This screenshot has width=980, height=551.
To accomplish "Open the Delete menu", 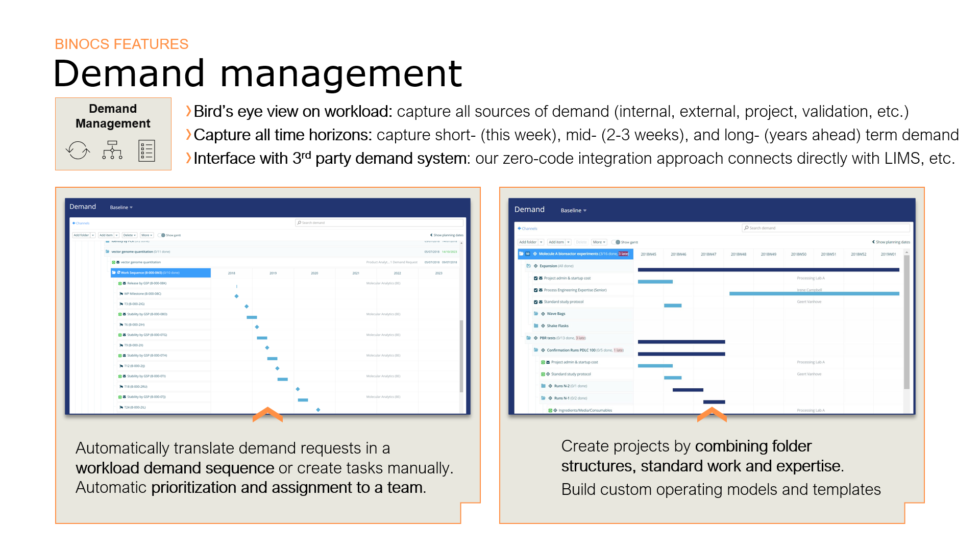I will coord(129,235).
